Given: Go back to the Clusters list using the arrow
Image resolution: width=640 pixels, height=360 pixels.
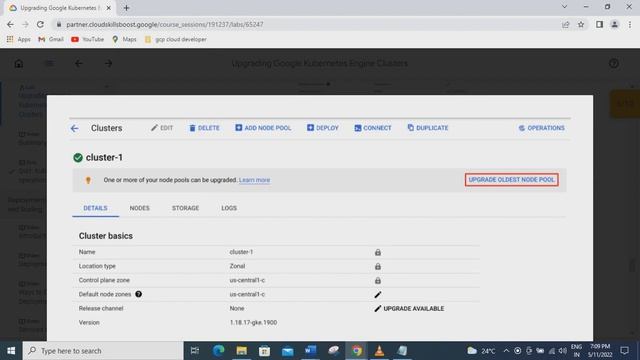Looking at the screenshot, I should coord(74,128).
